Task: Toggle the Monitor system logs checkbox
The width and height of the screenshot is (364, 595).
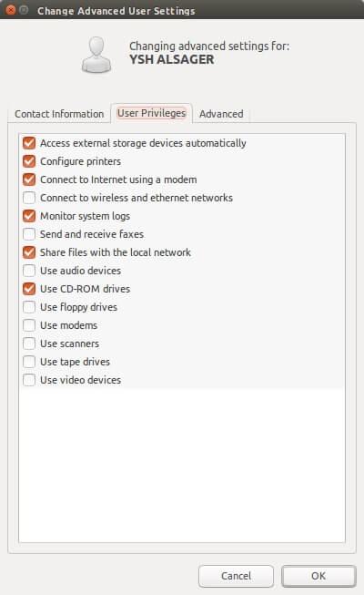Action: (29, 216)
